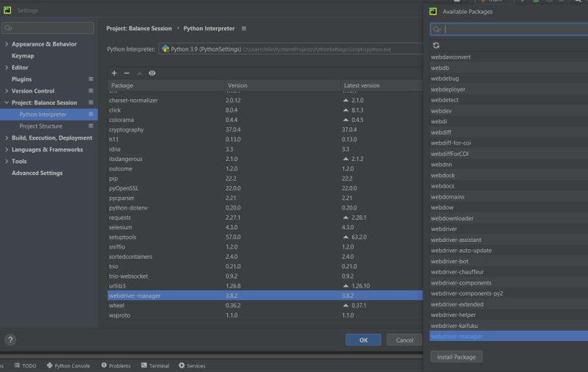Image resolution: width=588 pixels, height=372 pixels.
Task: Click the upgrade package arrow icon
Action: pyautogui.click(x=140, y=73)
